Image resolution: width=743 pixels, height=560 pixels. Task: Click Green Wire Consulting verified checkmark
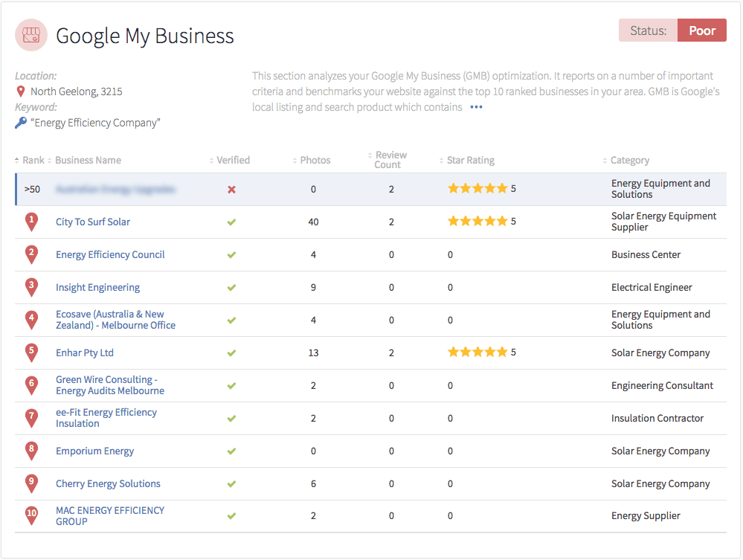(231, 386)
